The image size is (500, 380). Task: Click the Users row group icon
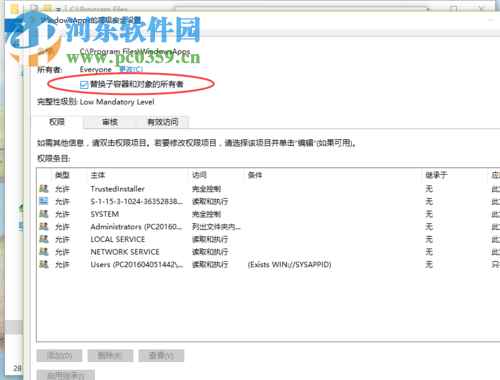coord(44,264)
